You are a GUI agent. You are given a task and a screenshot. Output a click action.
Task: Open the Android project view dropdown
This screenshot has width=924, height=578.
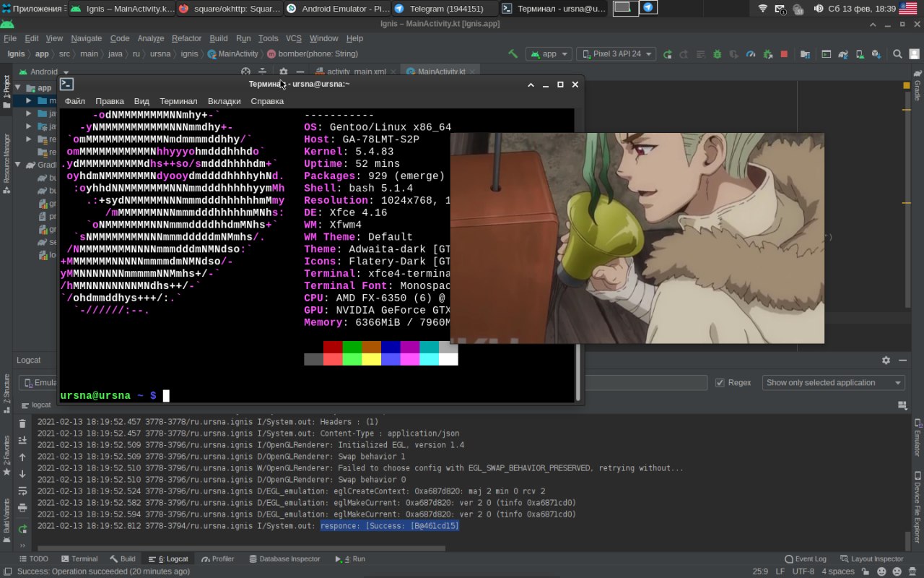[44, 72]
